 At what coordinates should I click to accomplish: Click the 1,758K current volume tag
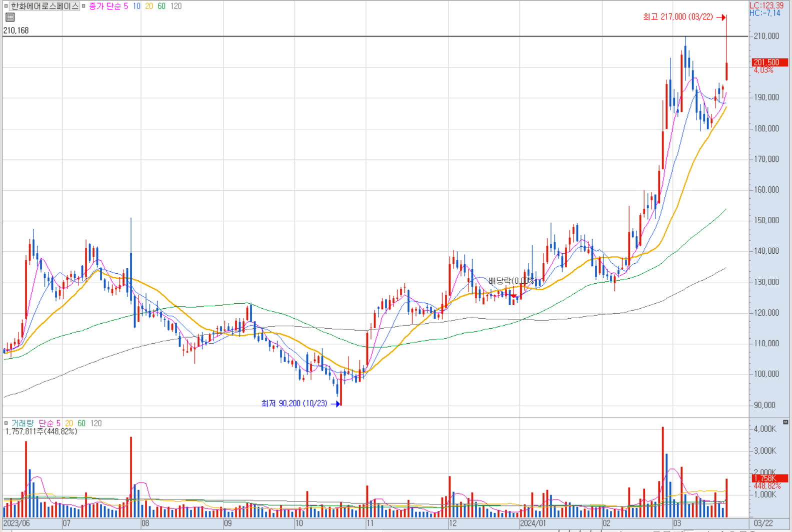point(770,478)
